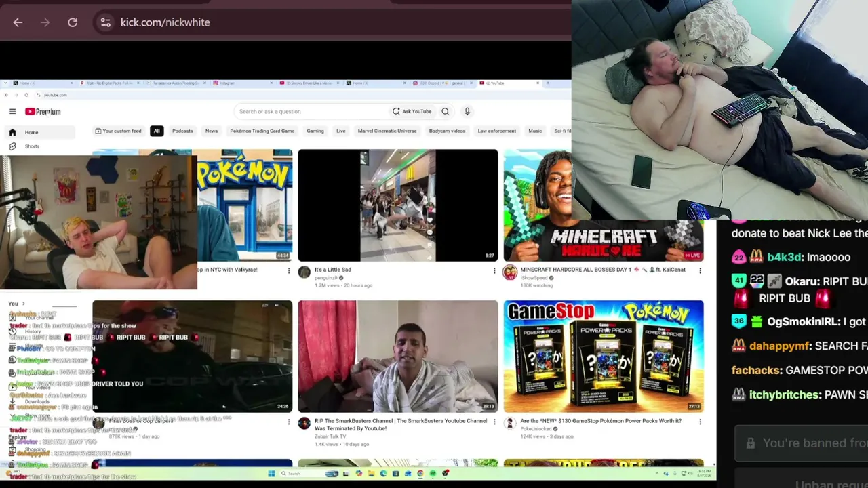Click the YouTube Premium logo
The width and height of the screenshot is (868, 488).
point(43,111)
